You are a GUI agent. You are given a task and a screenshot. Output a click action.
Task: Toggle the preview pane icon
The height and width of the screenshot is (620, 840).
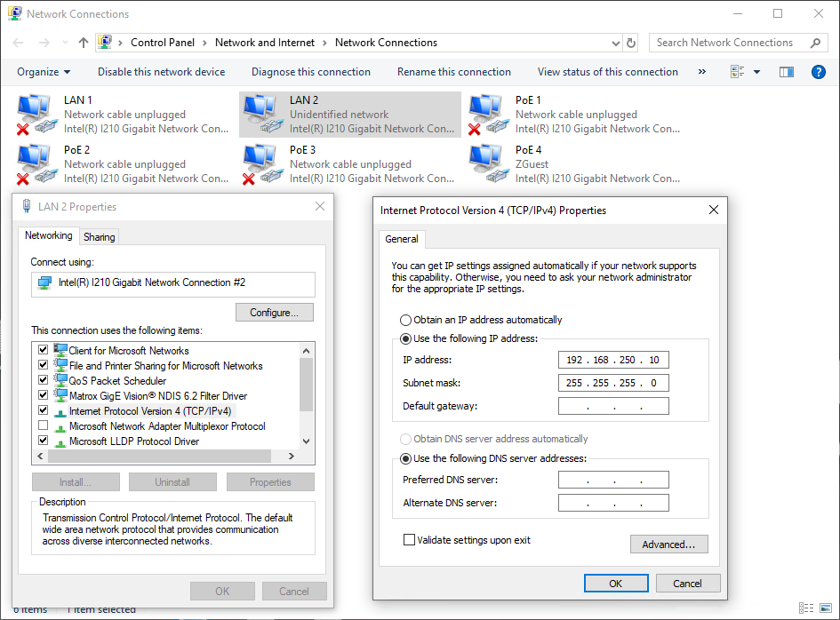786,72
